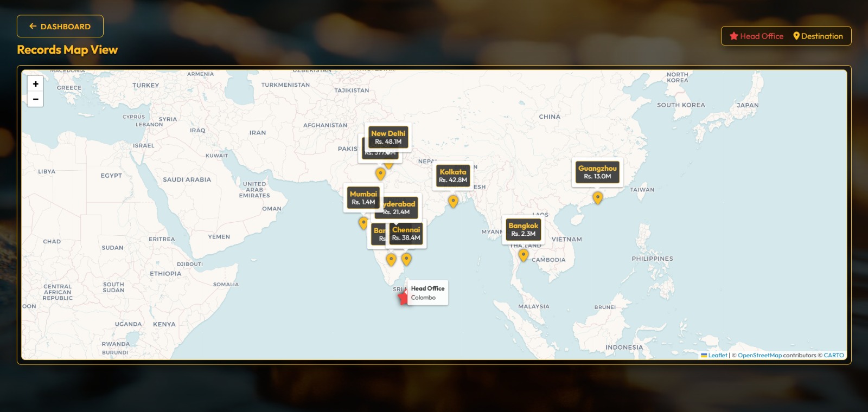868x412 pixels.
Task: Click the Head Office Colombo tooltip
Action: click(427, 293)
